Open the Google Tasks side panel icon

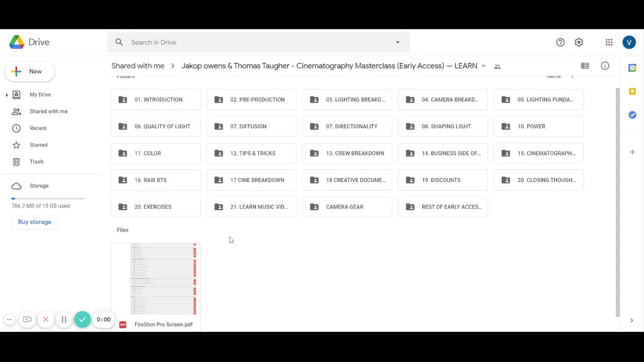(x=632, y=115)
